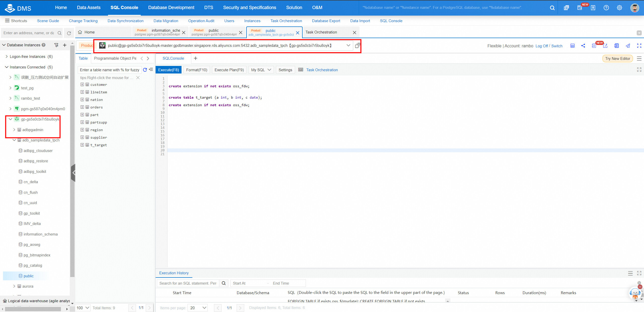Open the copy window icon beside connection dropdown
The image size is (644, 312).
(x=357, y=46)
